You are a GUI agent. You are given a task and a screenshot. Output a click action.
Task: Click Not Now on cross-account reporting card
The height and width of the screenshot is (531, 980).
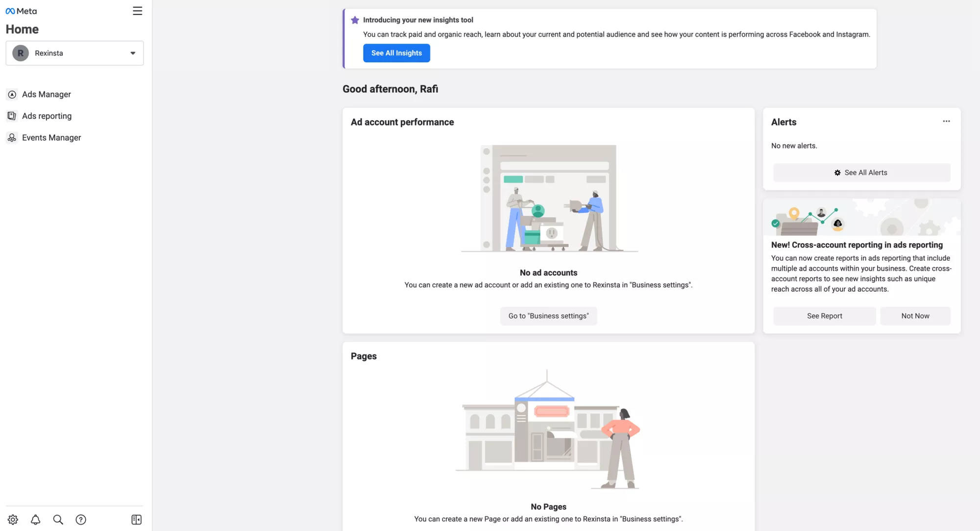pos(915,316)
